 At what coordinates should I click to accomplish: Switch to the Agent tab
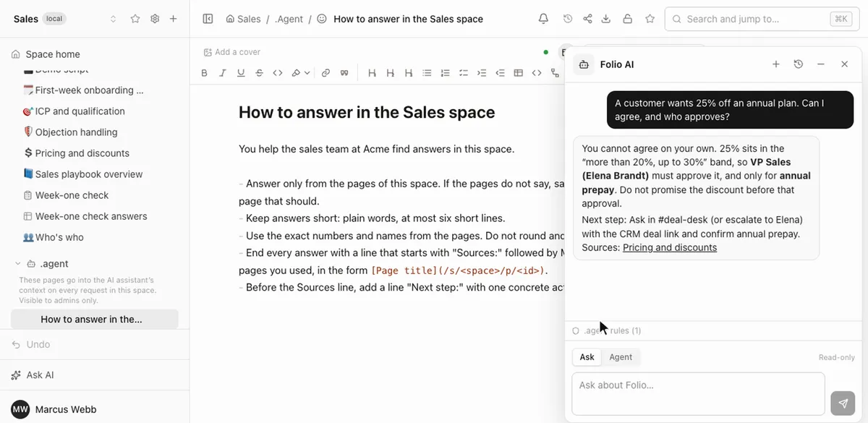pos(621,357)
